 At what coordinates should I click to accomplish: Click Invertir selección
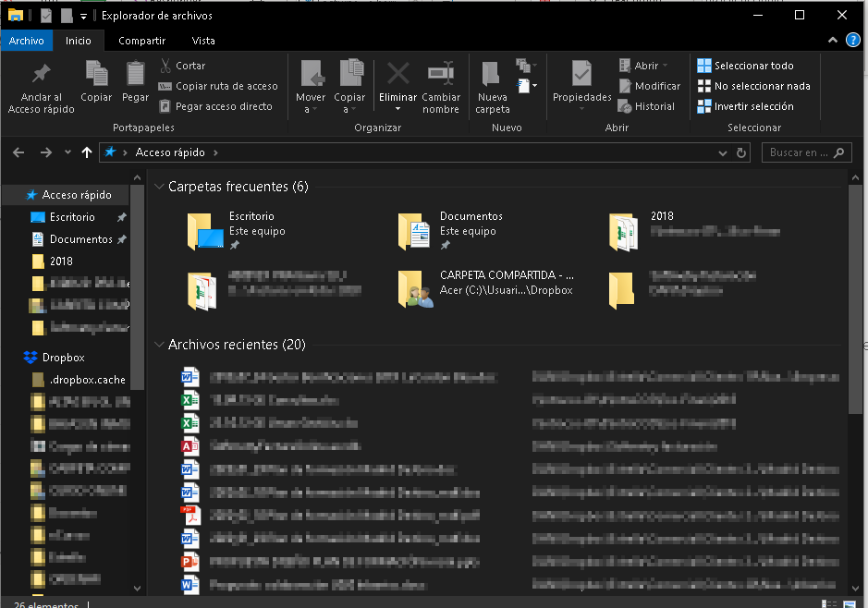click(746, 106)
